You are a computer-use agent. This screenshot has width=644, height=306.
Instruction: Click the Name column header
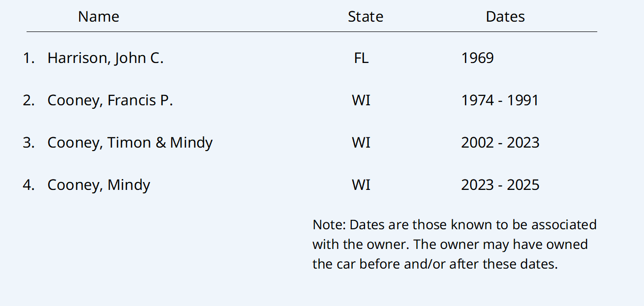tap(98, 17)
